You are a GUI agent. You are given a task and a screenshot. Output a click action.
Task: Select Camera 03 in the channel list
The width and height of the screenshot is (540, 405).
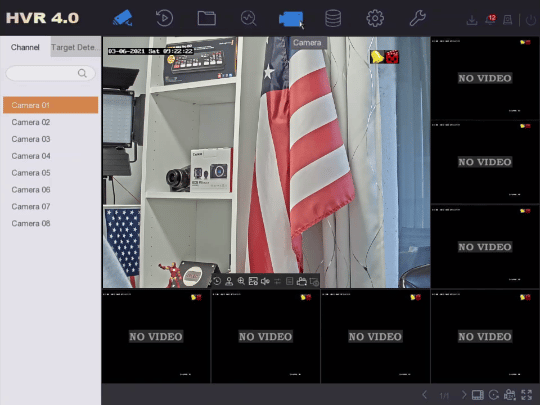coord(50,139)
